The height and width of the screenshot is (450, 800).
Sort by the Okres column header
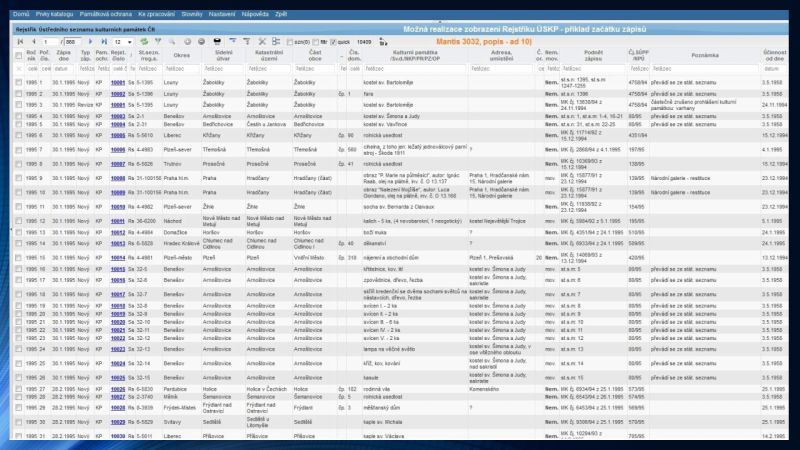(x=182, y=55)
